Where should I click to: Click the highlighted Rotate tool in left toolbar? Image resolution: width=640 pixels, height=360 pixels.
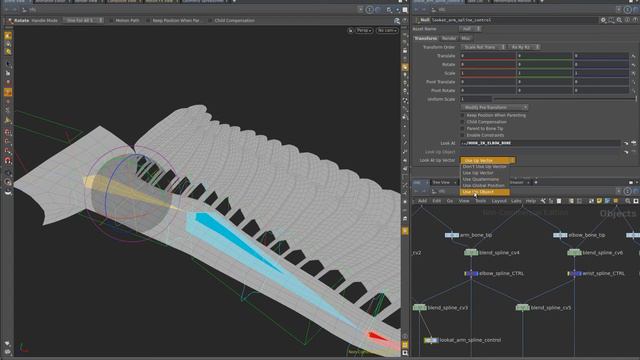pos(8,92)
